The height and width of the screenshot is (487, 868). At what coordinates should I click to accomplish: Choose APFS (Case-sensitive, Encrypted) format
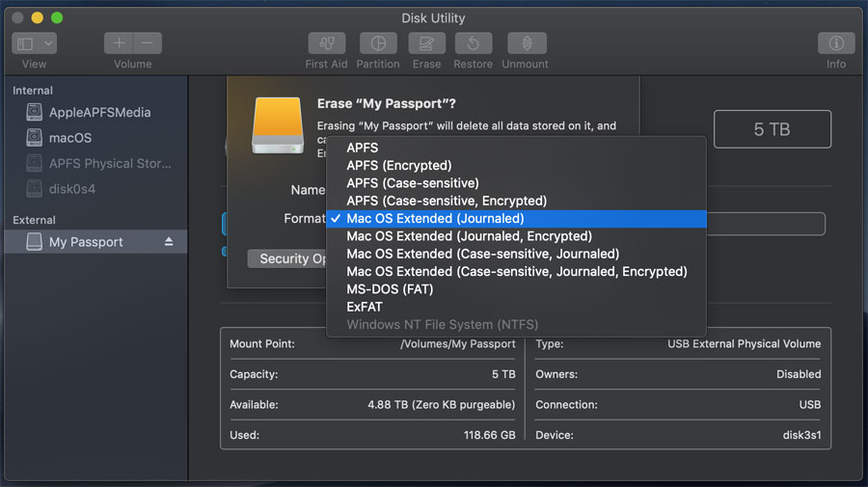517,201
